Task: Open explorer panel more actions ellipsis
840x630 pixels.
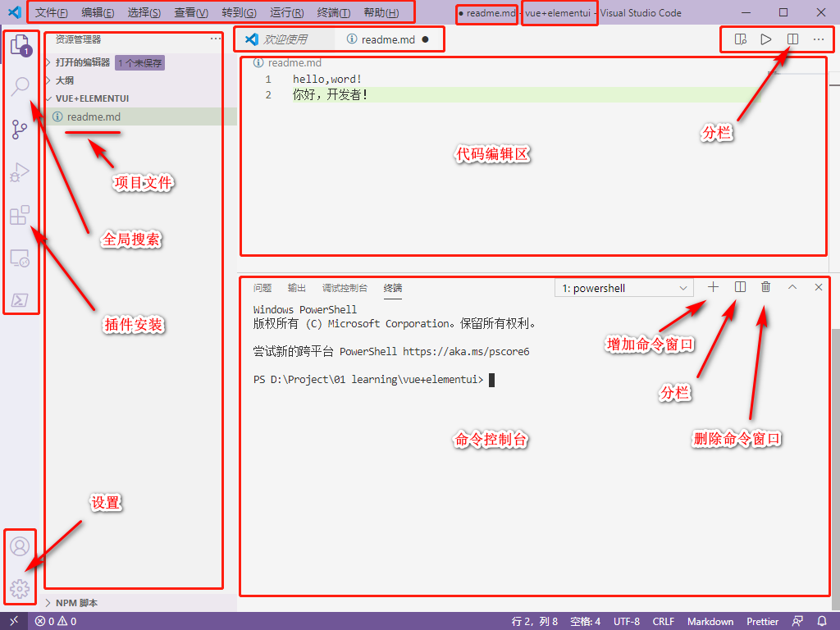Action: tap(216, 39)
